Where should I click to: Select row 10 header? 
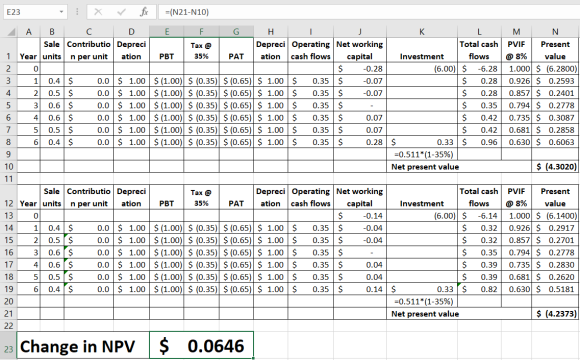click(x=9, y=166)
